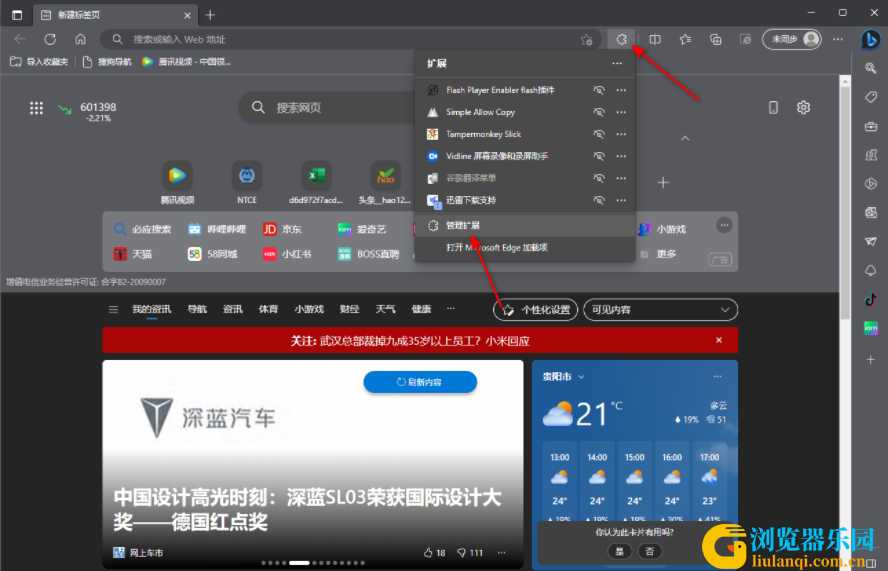Viewport: 888px width, 571px height.
Task: Open Favorites star list icon
Action: coord(685,39)
